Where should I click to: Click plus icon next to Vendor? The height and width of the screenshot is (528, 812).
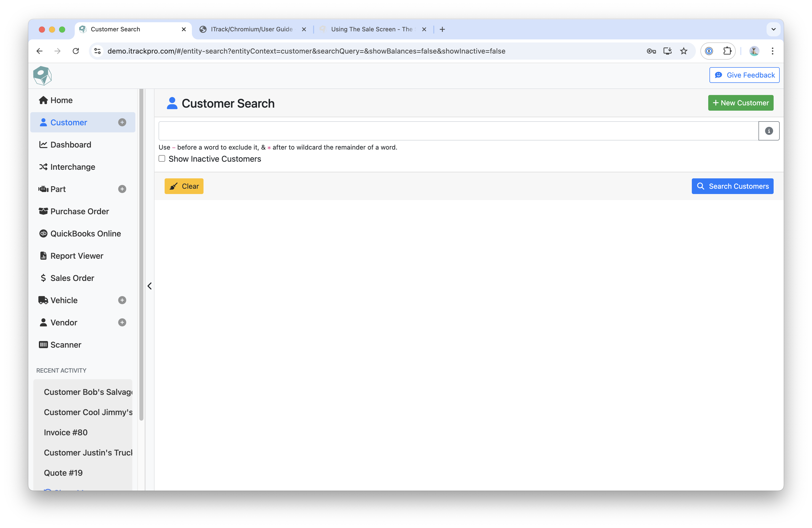122,323
